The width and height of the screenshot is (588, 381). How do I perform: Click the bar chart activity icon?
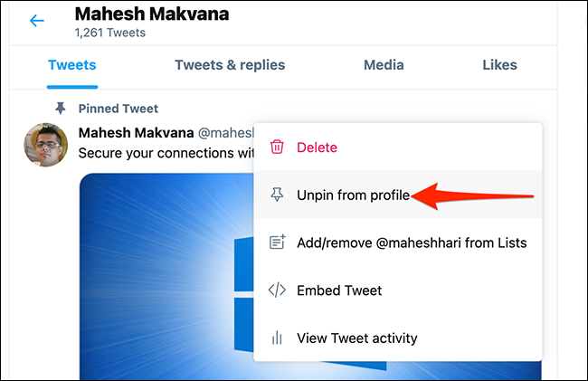click(278, 338)
